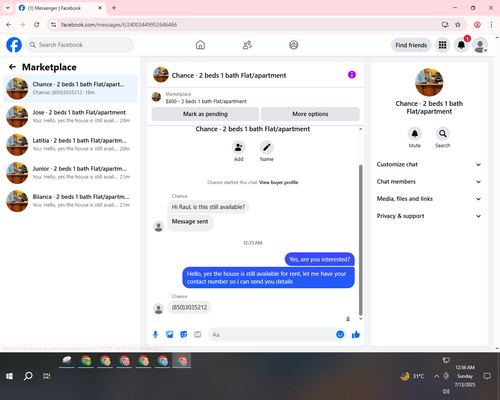The height and width of the screenshot is (400, 500).
Task: Focus the message text box
Action: pos(272,334)
